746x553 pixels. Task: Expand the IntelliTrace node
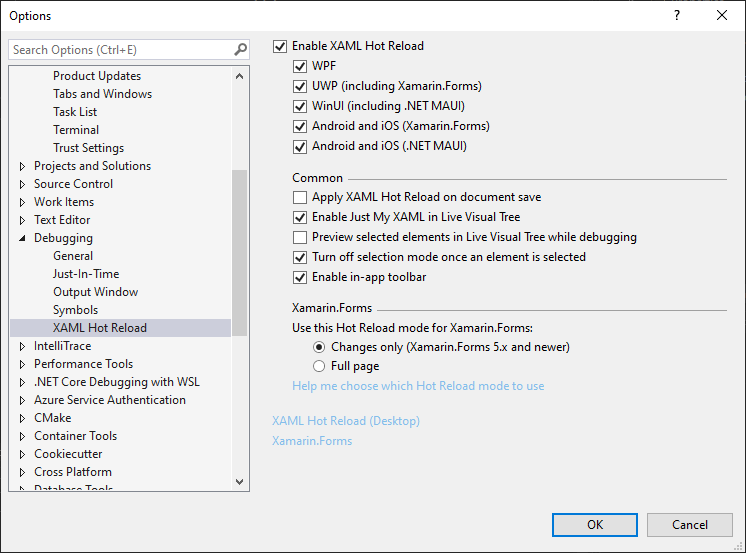(23, 346)
